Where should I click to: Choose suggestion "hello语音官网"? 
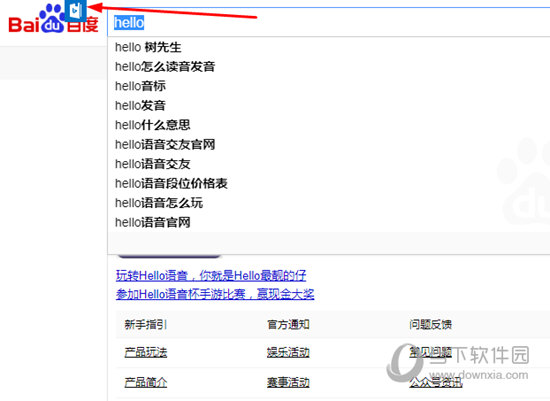coord(153,222)
